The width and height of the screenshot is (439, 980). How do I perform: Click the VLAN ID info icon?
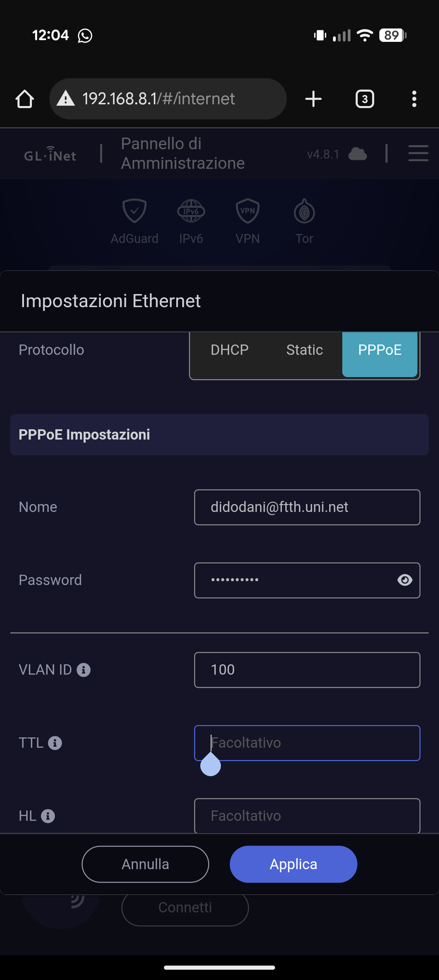pos(84,670)
